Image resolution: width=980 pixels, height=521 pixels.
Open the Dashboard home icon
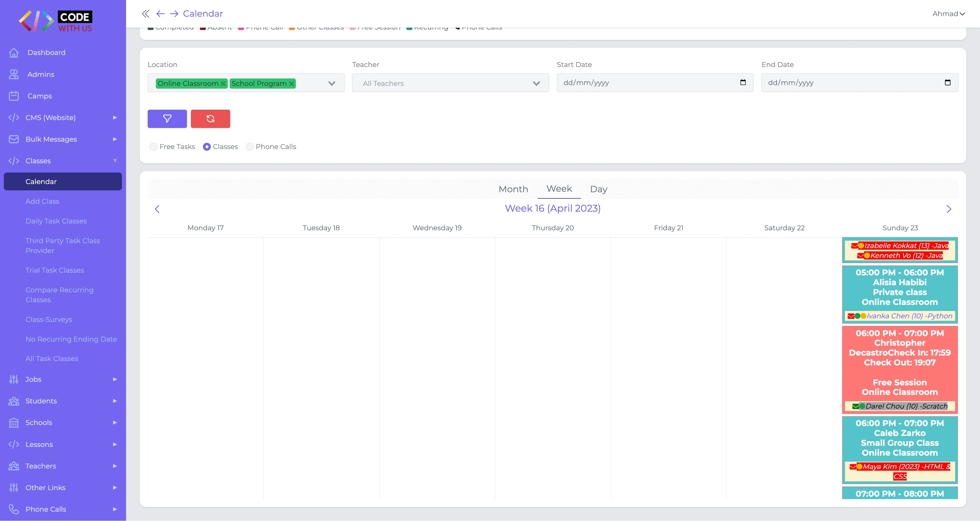click(x=14, y=53)
